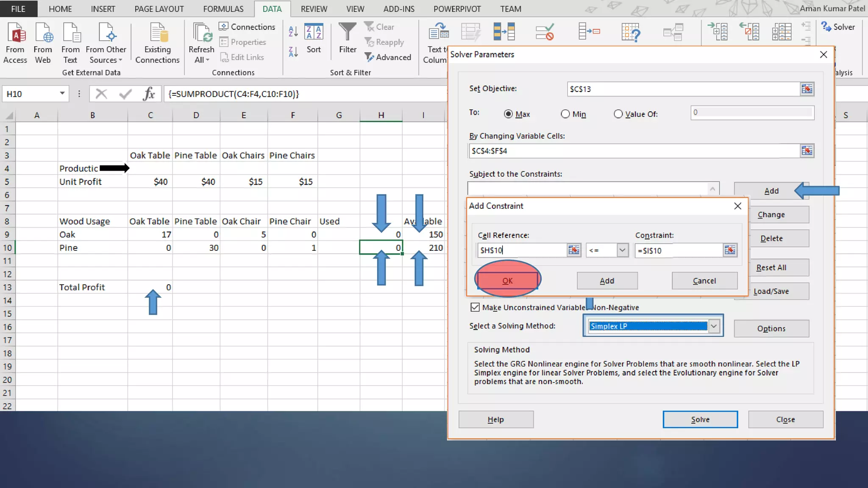Screen dimensions: 868x488
Task: Click the By Changing Variable Cells field
Action: click(x=634, y=151)
